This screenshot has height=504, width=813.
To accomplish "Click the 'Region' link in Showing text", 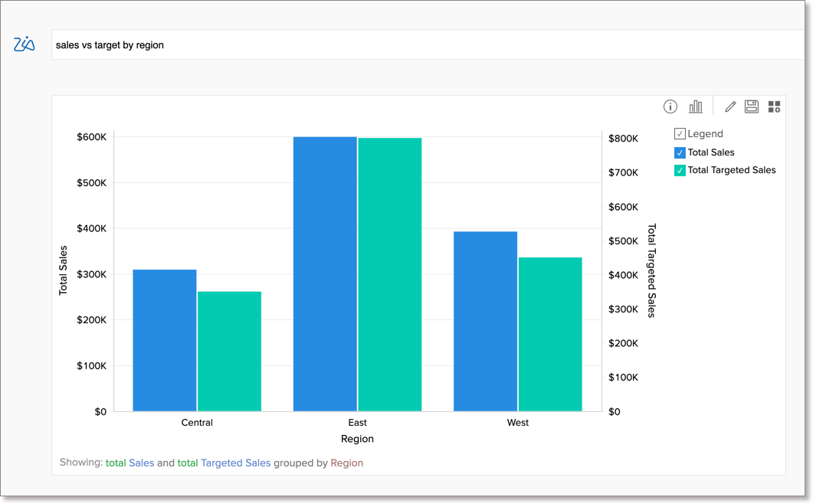I will click(x=346, y=463).
